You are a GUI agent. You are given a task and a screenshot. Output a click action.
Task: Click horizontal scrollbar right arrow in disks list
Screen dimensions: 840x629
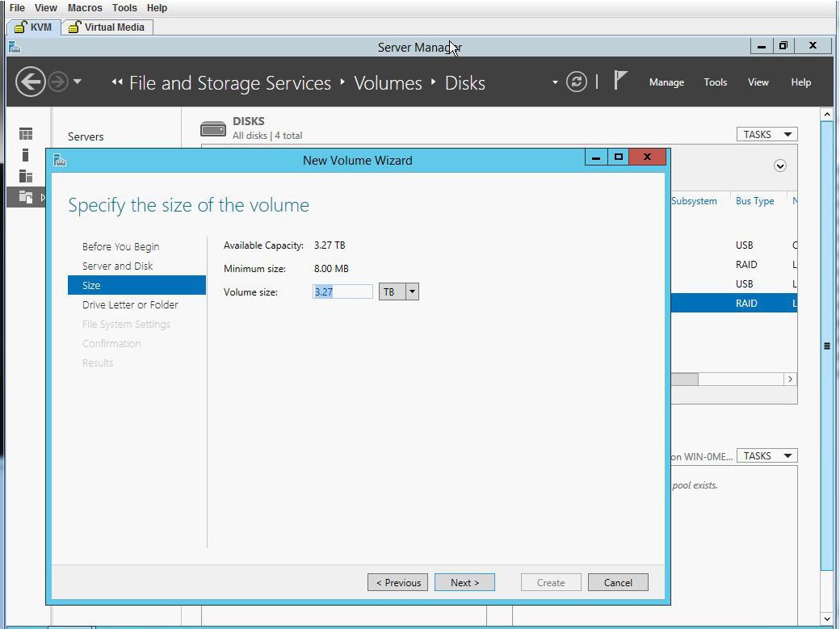click(790, 379)
